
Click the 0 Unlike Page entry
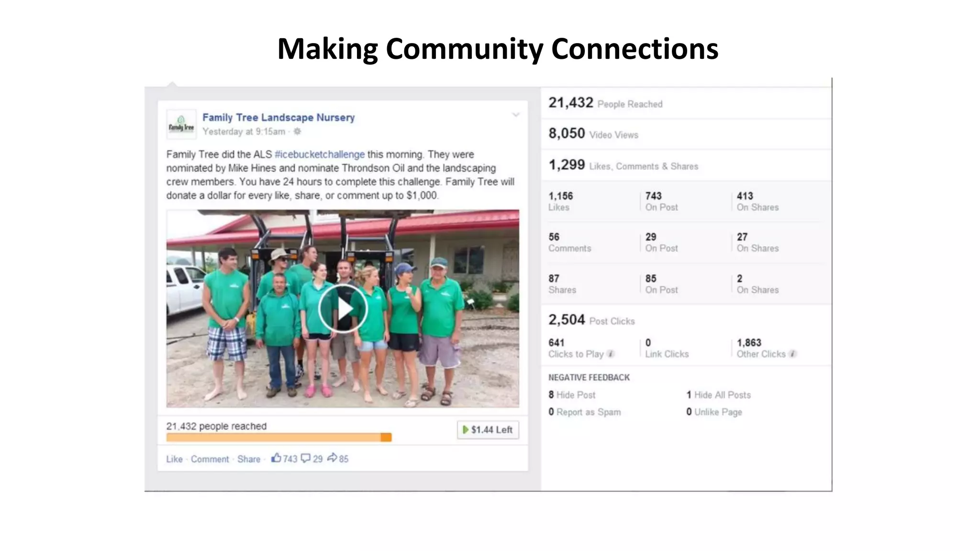(x=714, y=412)
